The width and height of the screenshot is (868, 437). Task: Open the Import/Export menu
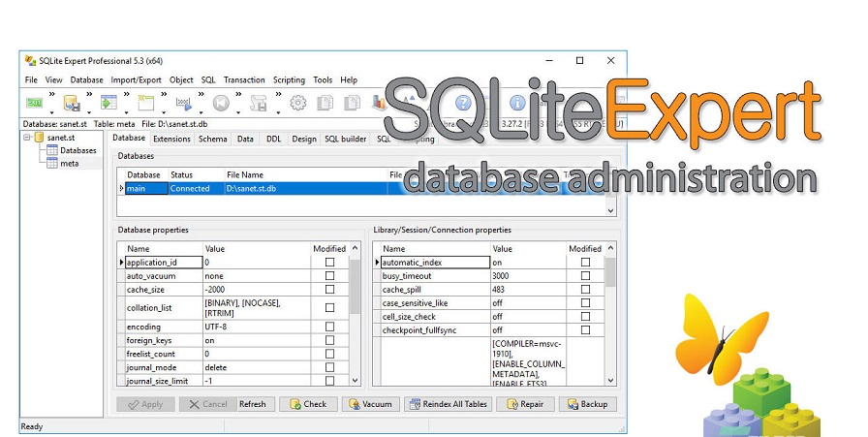click(x=137, y=79)
